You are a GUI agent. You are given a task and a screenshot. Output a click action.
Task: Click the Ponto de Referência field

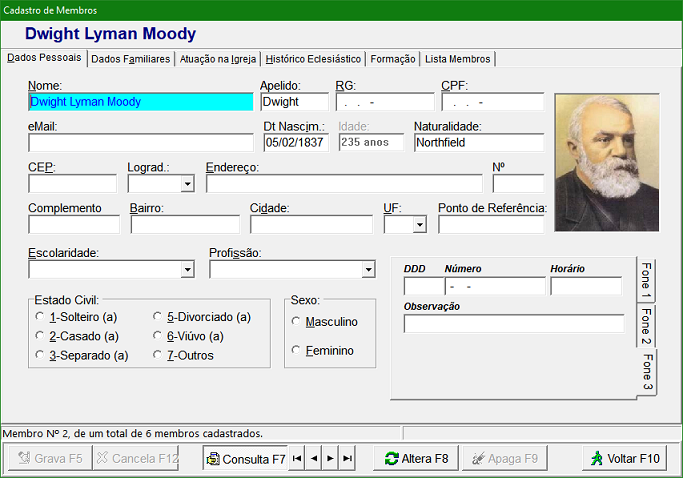[491, 224]
